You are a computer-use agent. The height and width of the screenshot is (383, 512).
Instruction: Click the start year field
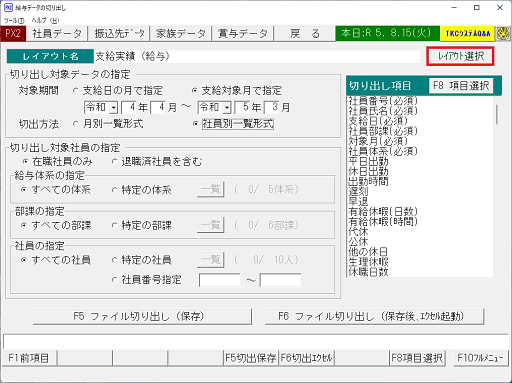(129, 107)
